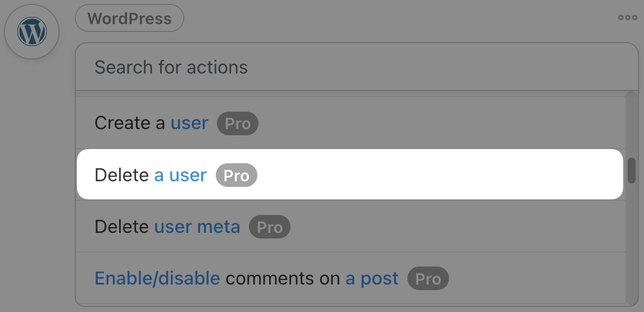644x312 pixels.
Task: Click the Pro badge beside Create a user
Action: [238, 123]
